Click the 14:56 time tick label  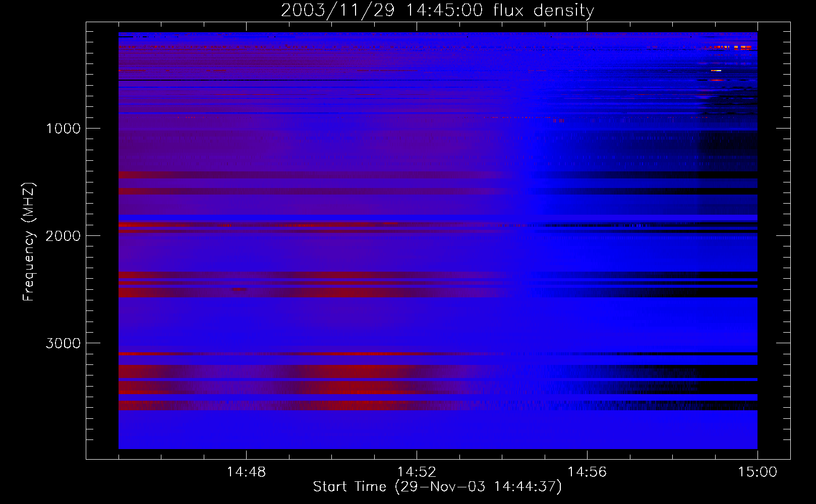[587, 472]
